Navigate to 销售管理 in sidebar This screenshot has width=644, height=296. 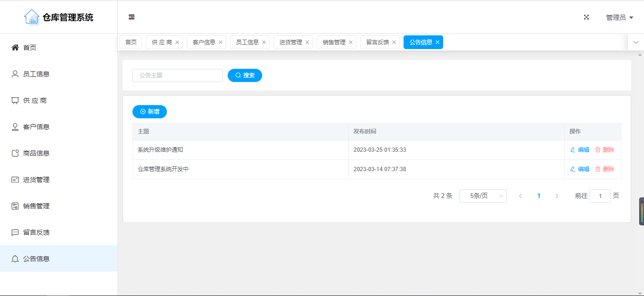click(x=36, y=206)
